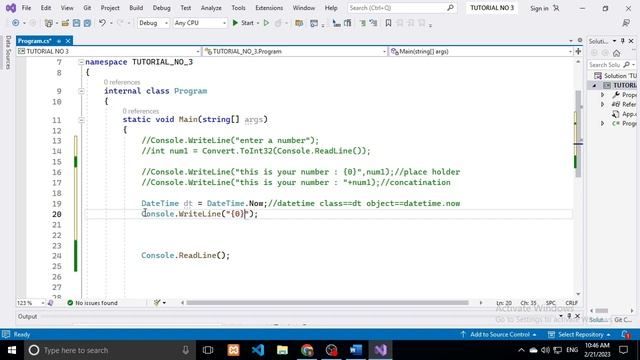This screenshot has height=360, width=640.
Task: Click the Solution Explorer pin icon
Action: coord(622,41)
